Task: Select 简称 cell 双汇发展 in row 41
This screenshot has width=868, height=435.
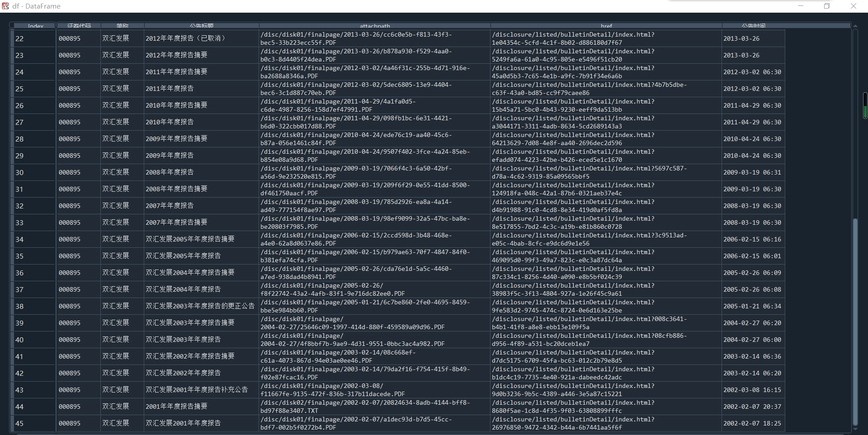Action: (x=122, y=356)
